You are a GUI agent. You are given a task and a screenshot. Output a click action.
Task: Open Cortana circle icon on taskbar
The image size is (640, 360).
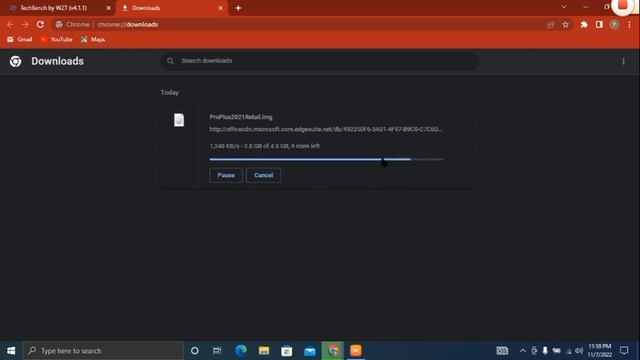click(x=195, y=351)
